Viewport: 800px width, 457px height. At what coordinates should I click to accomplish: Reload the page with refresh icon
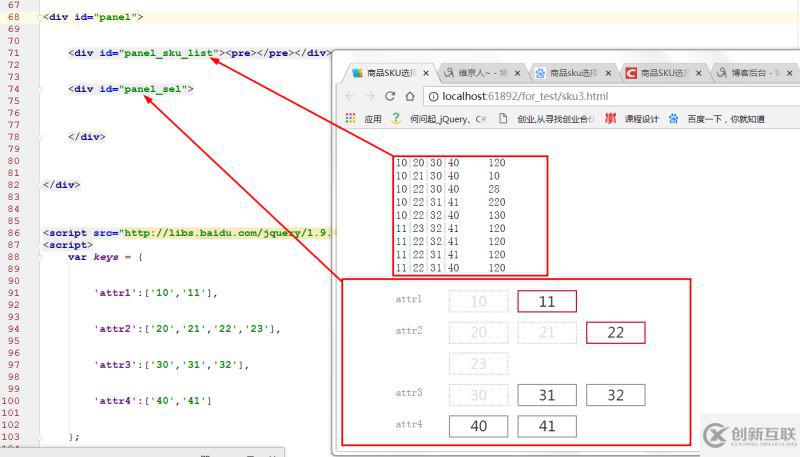tap(390, 96)
